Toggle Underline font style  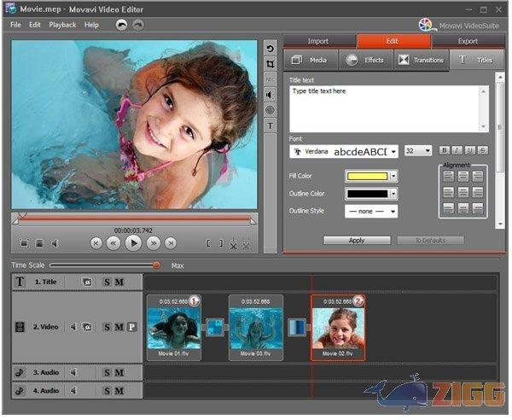click(x=469, y=150)
